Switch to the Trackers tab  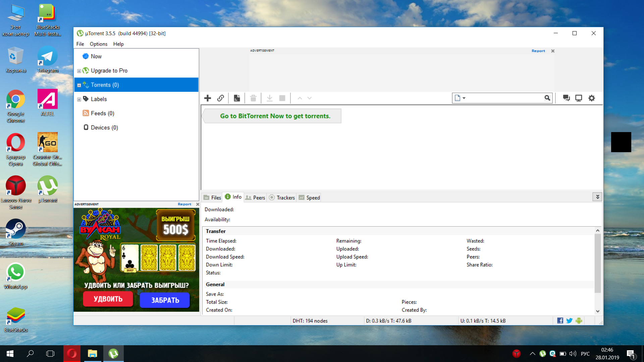click(282, 198)
